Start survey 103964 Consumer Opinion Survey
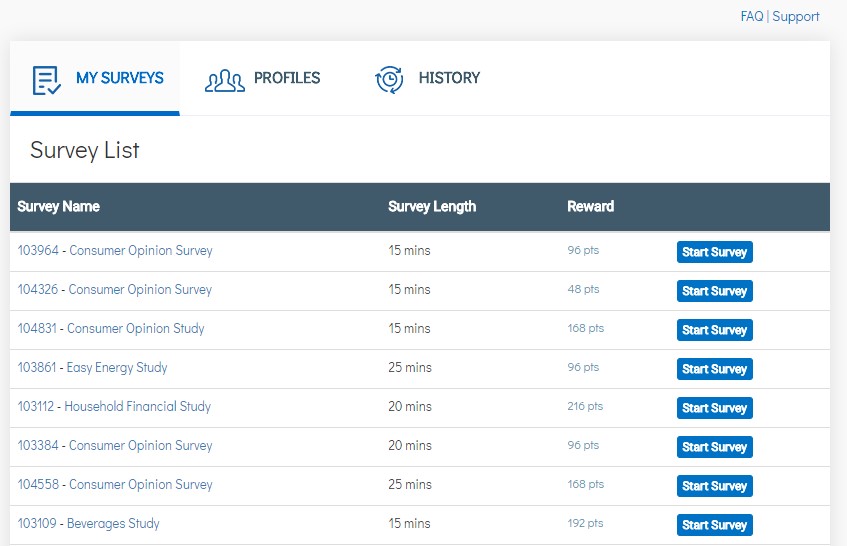847x546 pixels. 714,252
